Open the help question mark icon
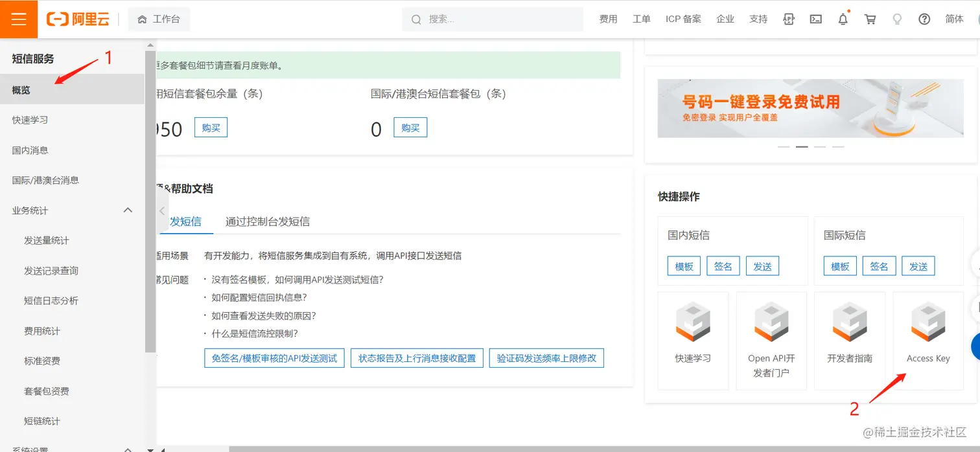The image size is (980, 452). tap(924, 19)
